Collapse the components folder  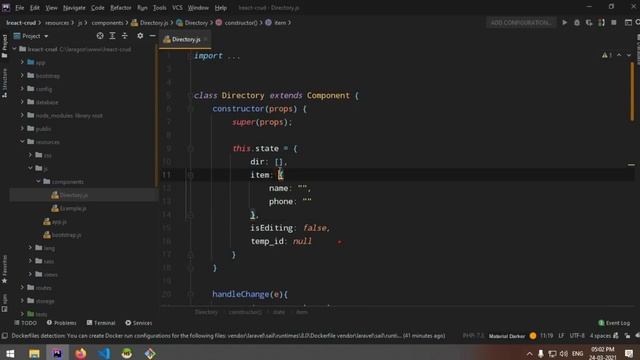click(38, 181)
